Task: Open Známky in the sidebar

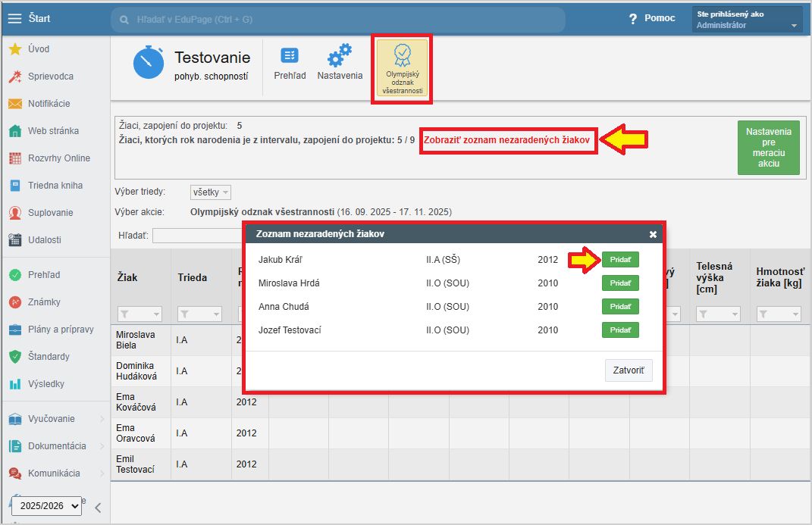Action: click(x=44, y=302)
